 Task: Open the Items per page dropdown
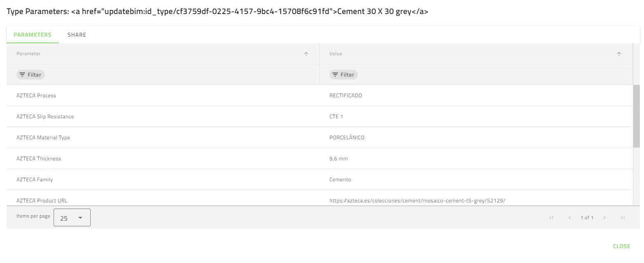point(72,218)
